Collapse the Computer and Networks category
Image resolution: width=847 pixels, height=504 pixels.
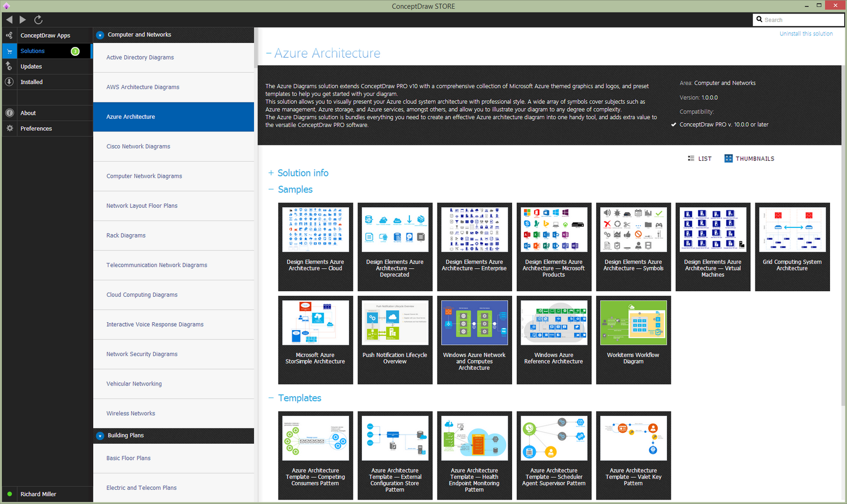pyautogui.click(x=100, y=35)
